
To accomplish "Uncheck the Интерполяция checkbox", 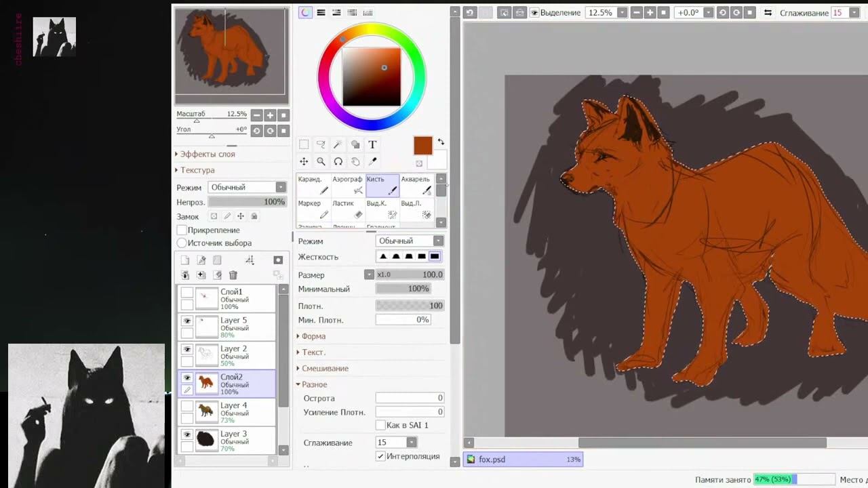I will 380,456.
